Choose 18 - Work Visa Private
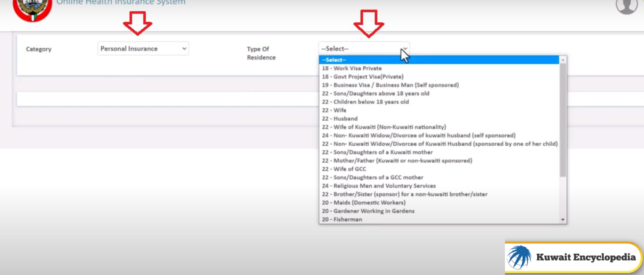The width and height of the screenshot is (644, 275). tap(352, 68)
